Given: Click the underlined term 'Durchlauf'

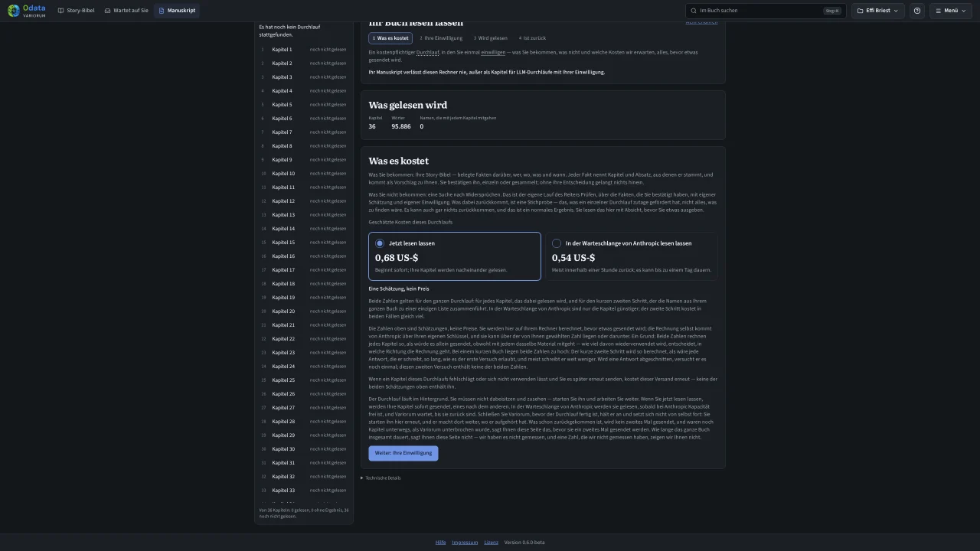Looking at the screenshot, I should click(428, 52).
